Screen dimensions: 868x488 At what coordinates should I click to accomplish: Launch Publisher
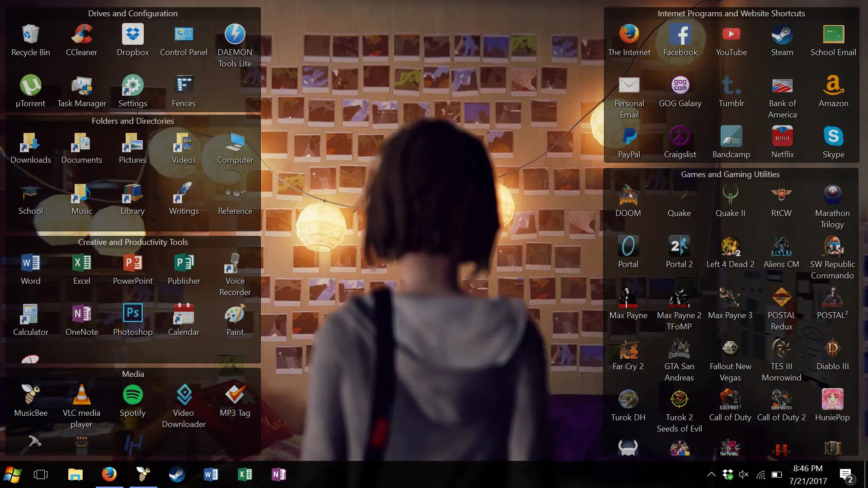click(x=184, y=269)
